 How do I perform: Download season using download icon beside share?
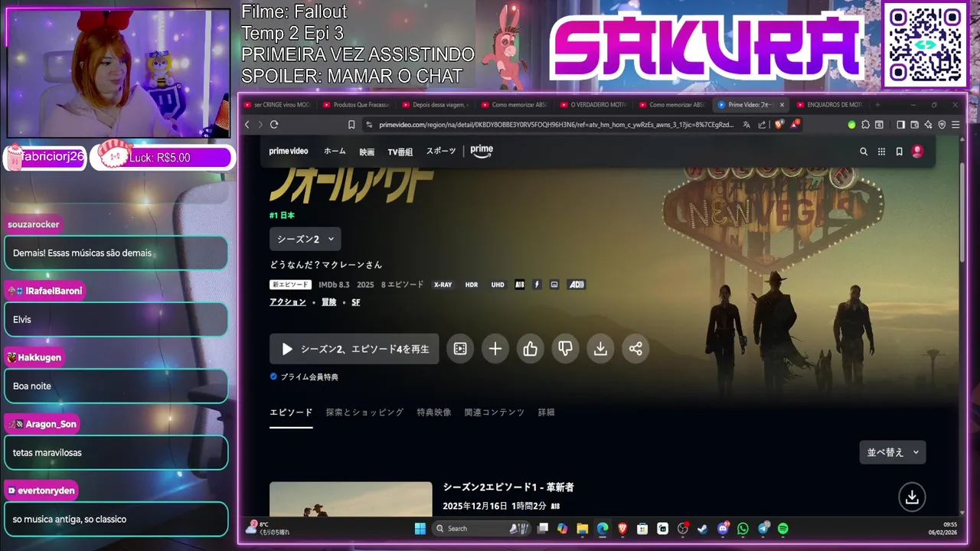[x=601, y=349]
